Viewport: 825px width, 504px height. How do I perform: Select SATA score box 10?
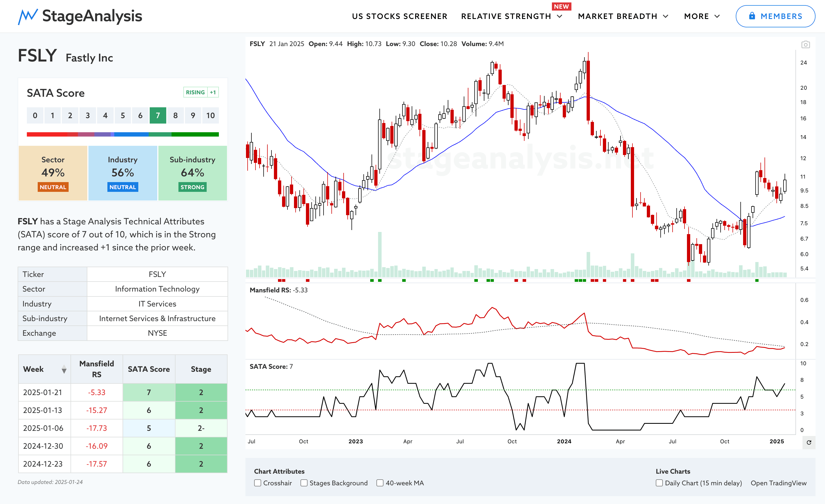coord(210,115)
